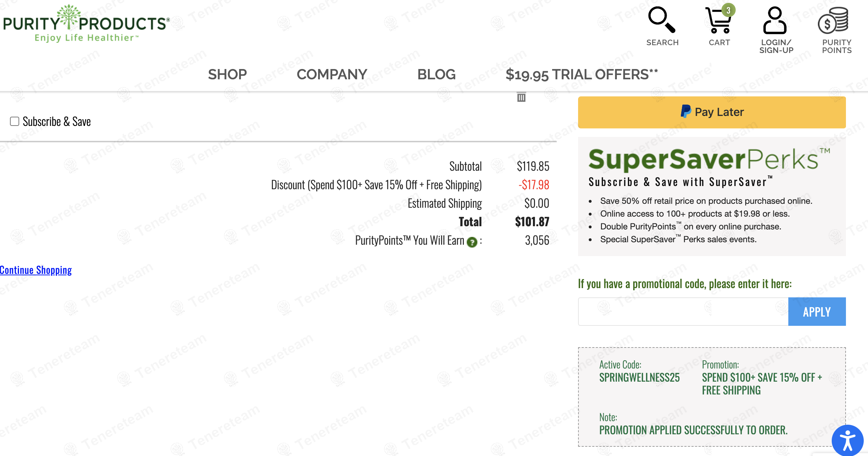
Task: Open $19.95 Trial Offers menu item
Action: (581, 75)
